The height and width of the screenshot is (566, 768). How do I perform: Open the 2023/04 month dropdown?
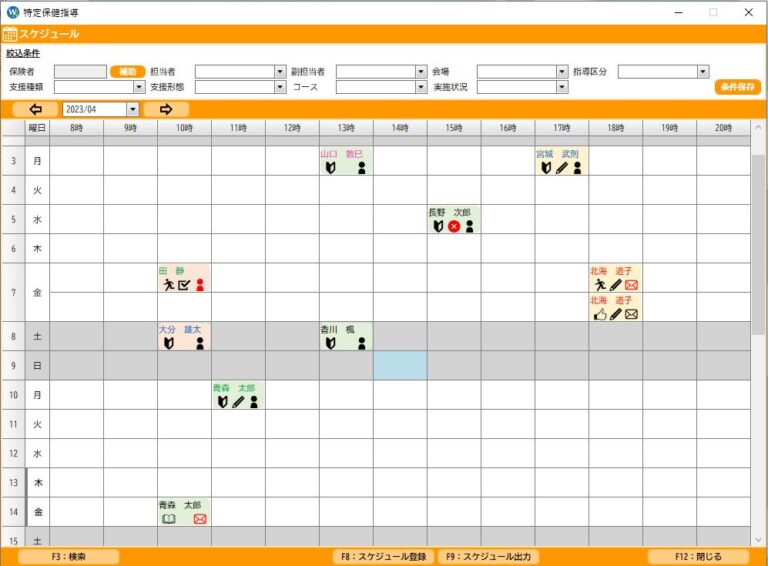click(x=133, y=109)
